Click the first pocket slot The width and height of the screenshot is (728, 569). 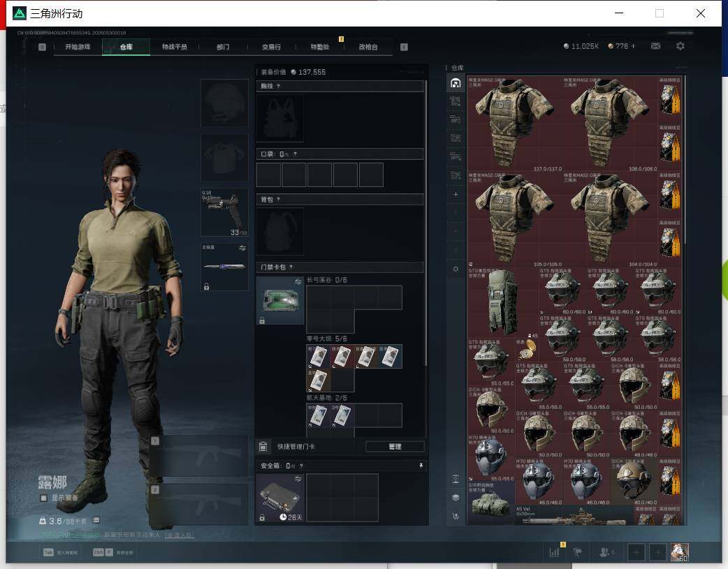[268, 175]
